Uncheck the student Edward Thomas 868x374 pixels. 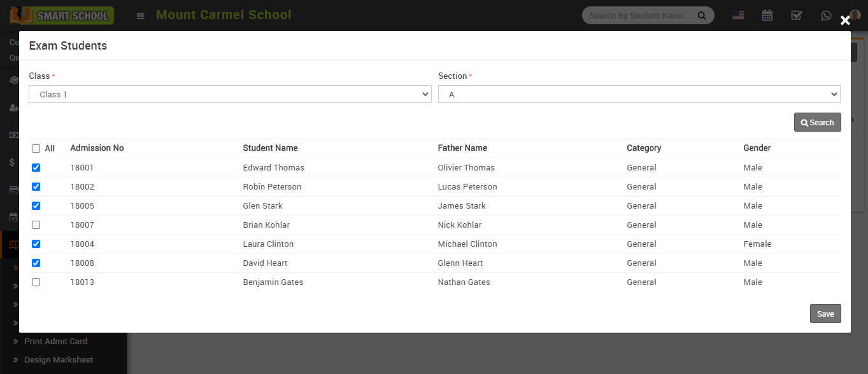pyautogui.click(x=36, y=168)
